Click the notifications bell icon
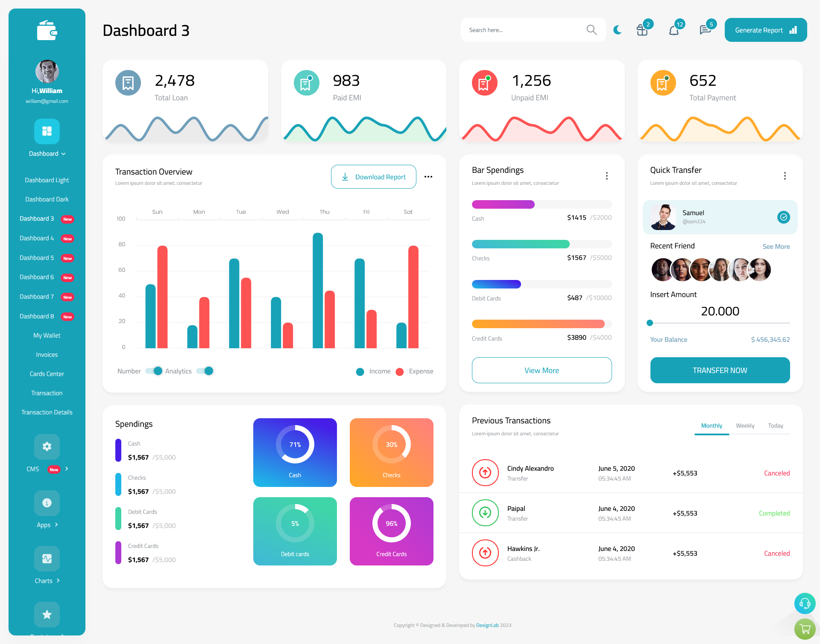The height and width of the screenshot is (644, 820). point(674,29)
